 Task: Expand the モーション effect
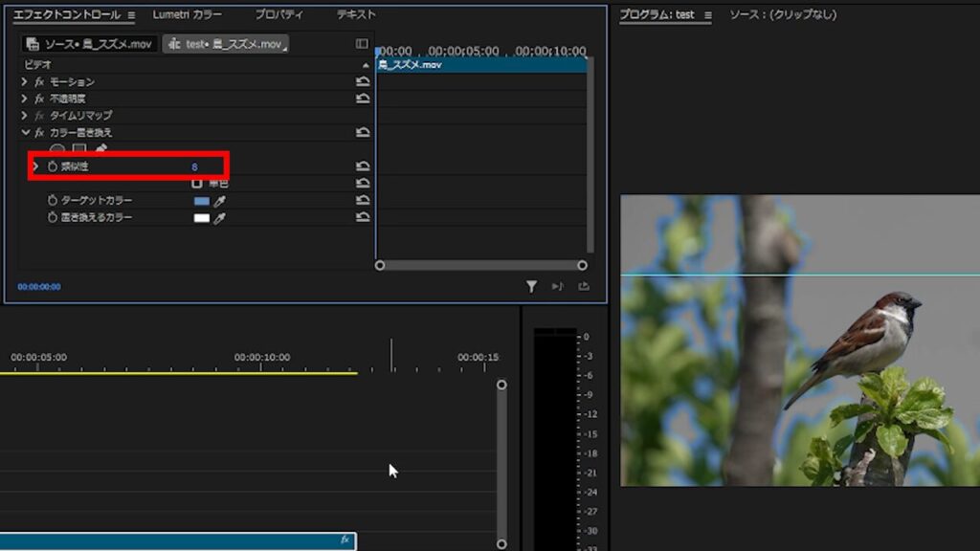click(24, 82)
